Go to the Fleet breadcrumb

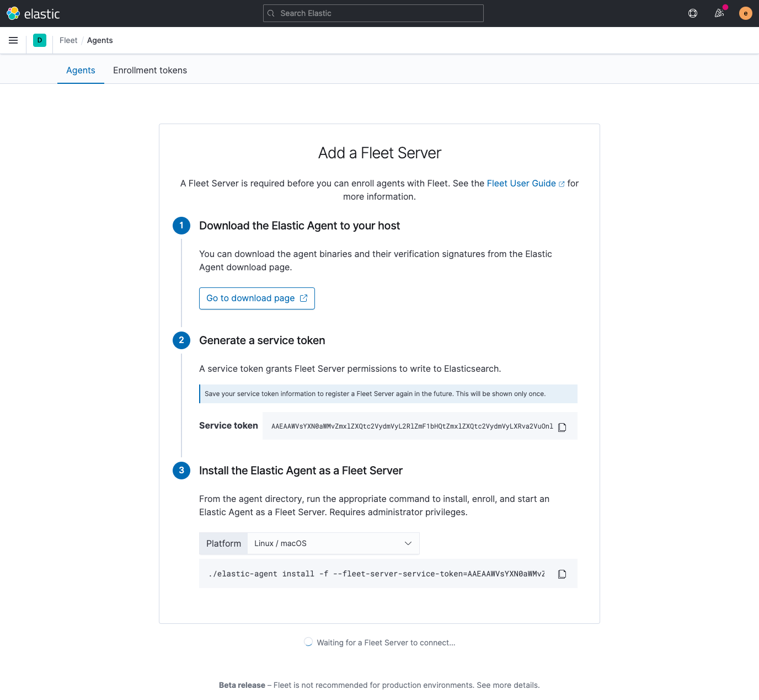tap(68, 40)
